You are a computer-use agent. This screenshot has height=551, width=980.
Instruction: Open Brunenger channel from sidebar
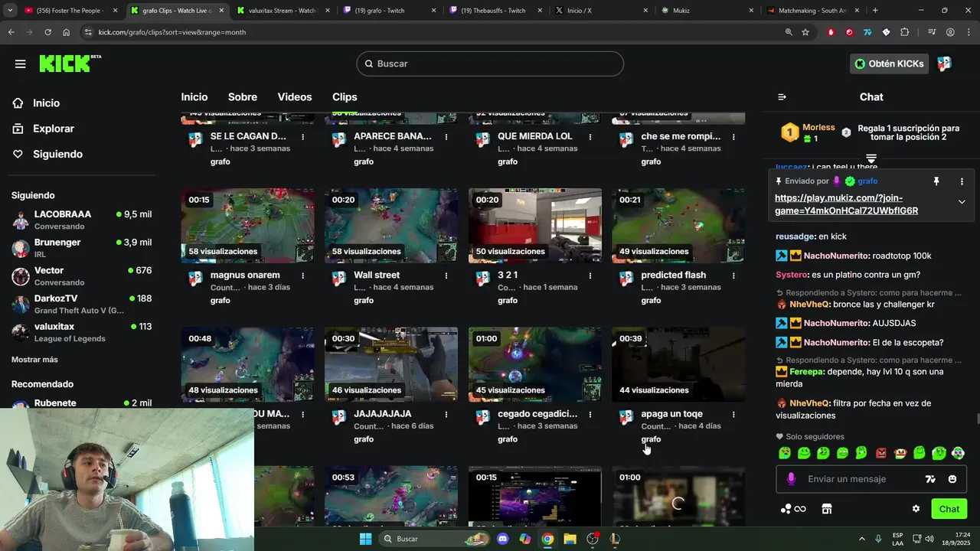coord(81,248)
